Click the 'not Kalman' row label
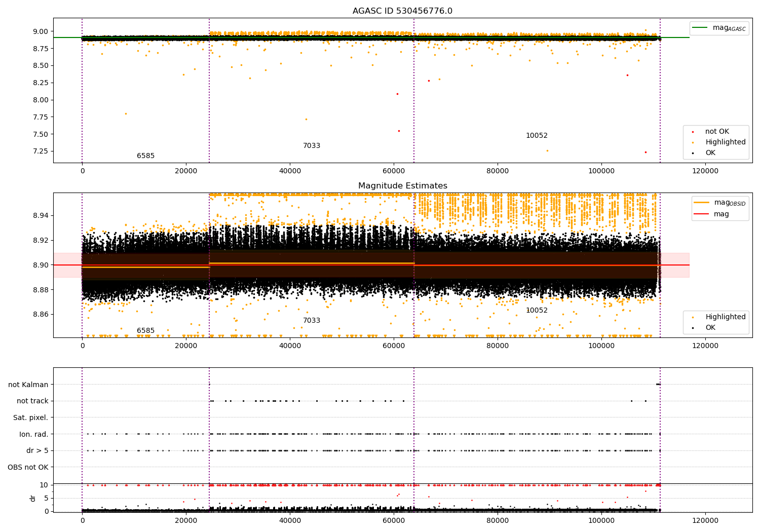Image resolution: width=760 pixels, height=532 pixels. (28, 385)
